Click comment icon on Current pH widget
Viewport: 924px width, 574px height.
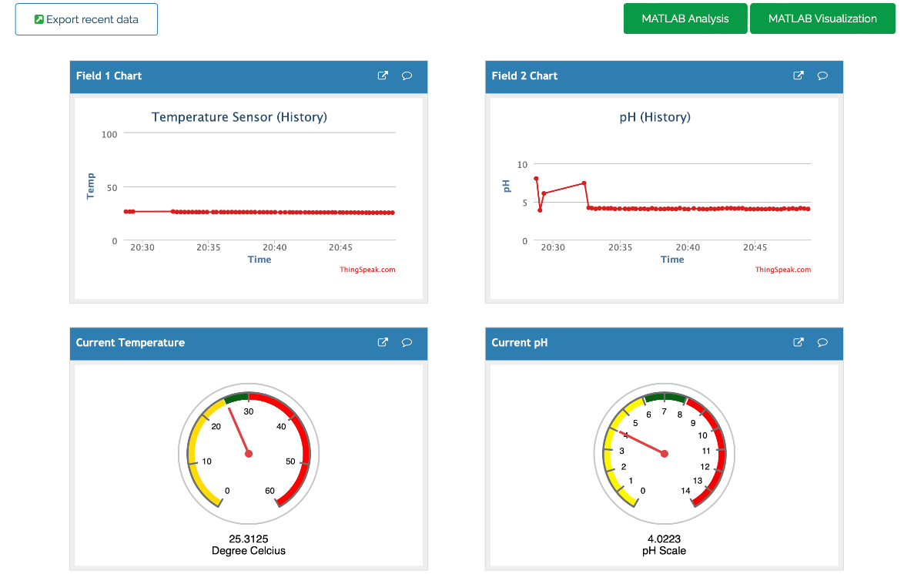(x=822, y=343)
